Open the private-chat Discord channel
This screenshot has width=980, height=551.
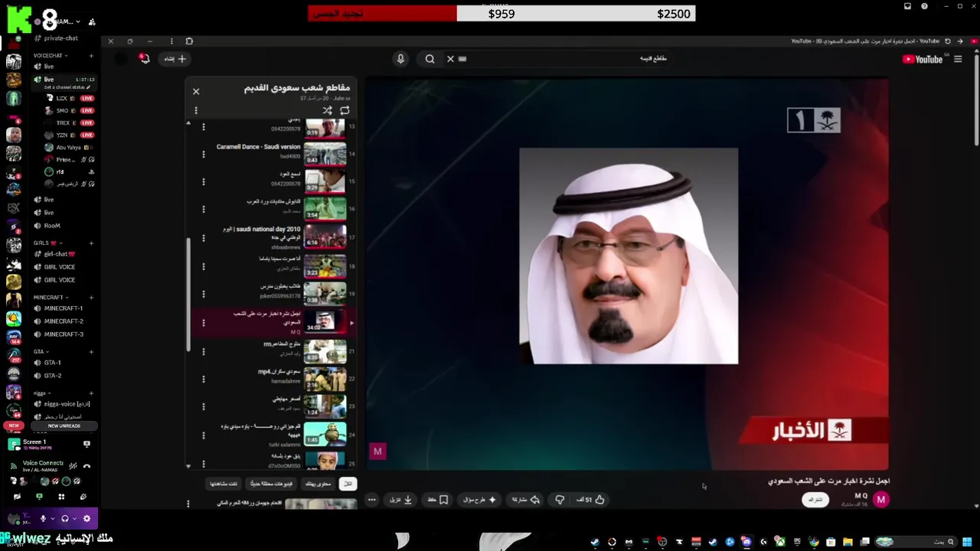point(61,38)
